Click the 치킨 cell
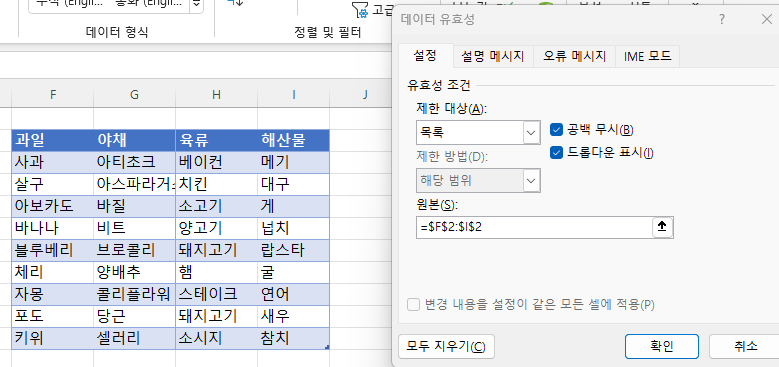This screenshot has height=367, width=779. (217, 184)
